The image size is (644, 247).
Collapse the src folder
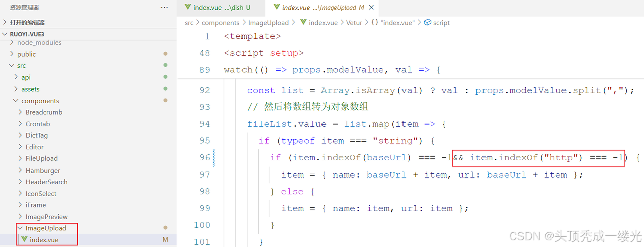tap(21, 66)
